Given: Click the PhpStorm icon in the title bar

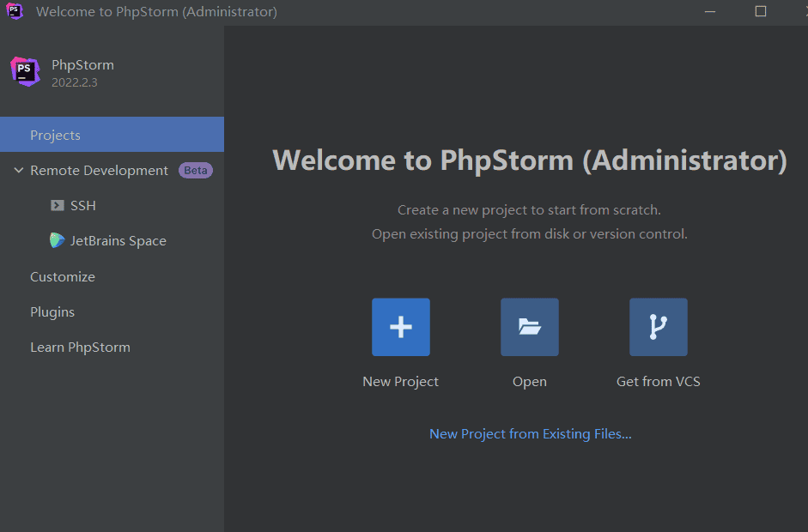Looking at the screenshot, I should [15, 12].
